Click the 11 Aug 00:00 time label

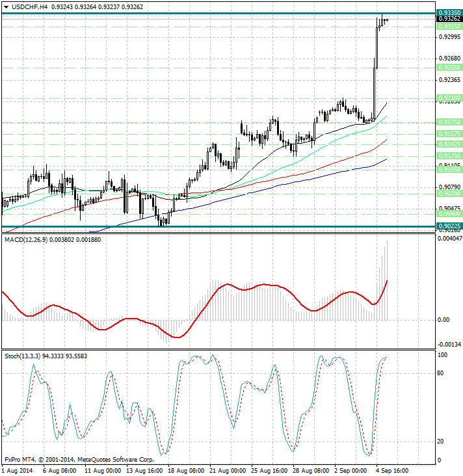coord(103,471)
